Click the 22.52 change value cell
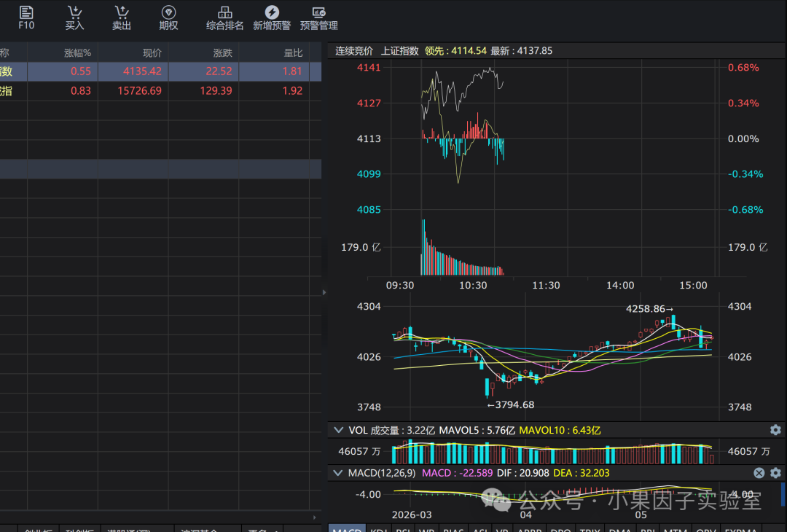The height and width of the screenshot is (532, 787). [x=219, y=71]
